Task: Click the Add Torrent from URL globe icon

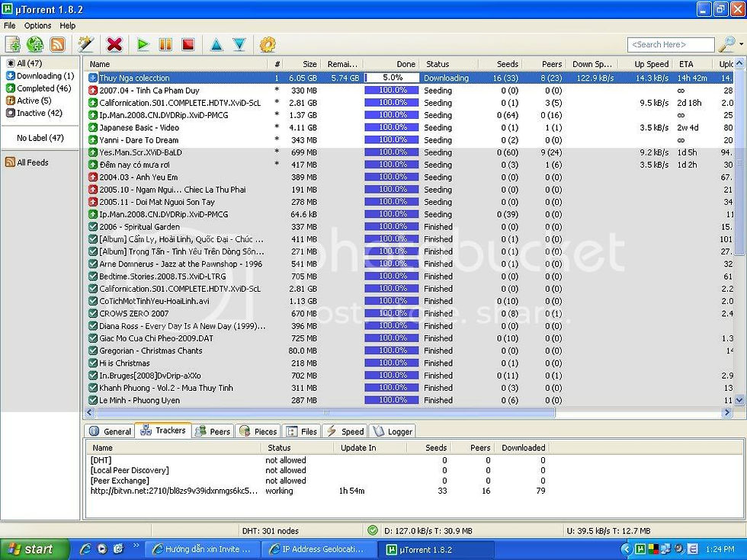Action: point(35,44)
